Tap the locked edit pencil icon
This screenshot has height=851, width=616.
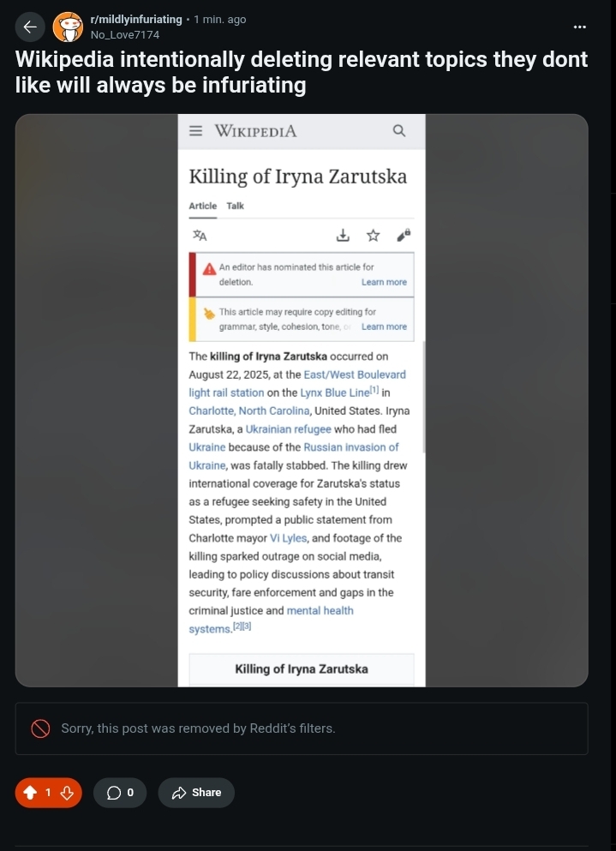click(x=403, y=235)
